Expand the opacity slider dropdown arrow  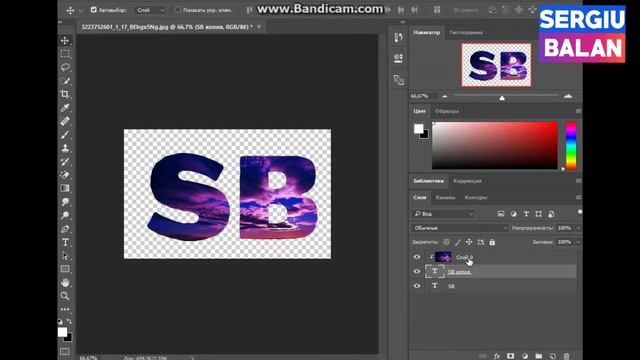tap(578, 228)
